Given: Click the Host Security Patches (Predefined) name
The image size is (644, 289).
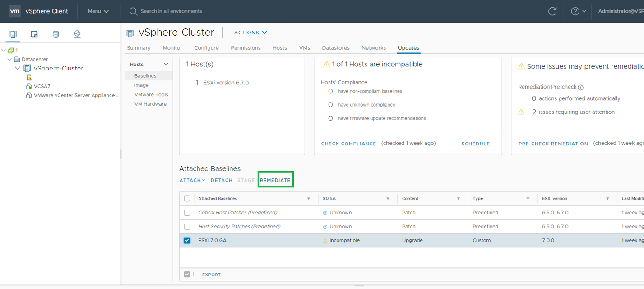Looking at the screenshot, I should [x=239, y=226].
